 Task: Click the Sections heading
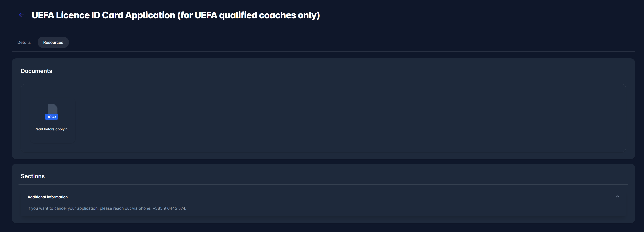[33, 176]
